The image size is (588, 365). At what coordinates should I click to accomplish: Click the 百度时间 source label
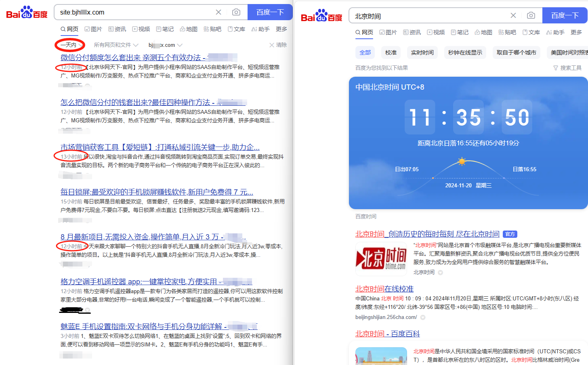point(366,216)
